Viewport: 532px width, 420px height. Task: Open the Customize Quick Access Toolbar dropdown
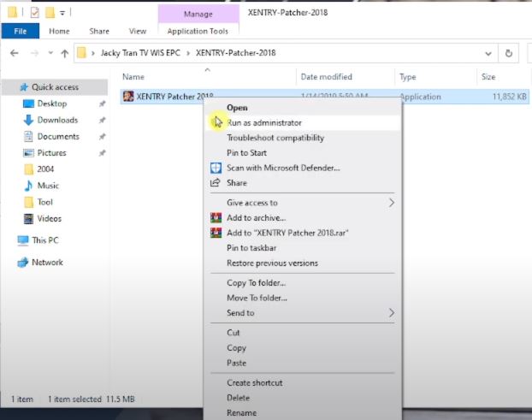click(62, 13)
